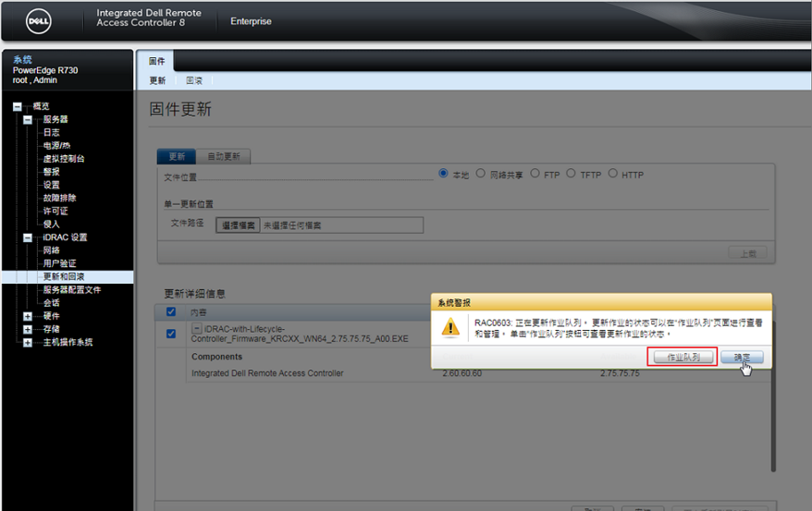Open 网络 in the navigation tree
The image size is (812, 511).
[x=51, y=250]
